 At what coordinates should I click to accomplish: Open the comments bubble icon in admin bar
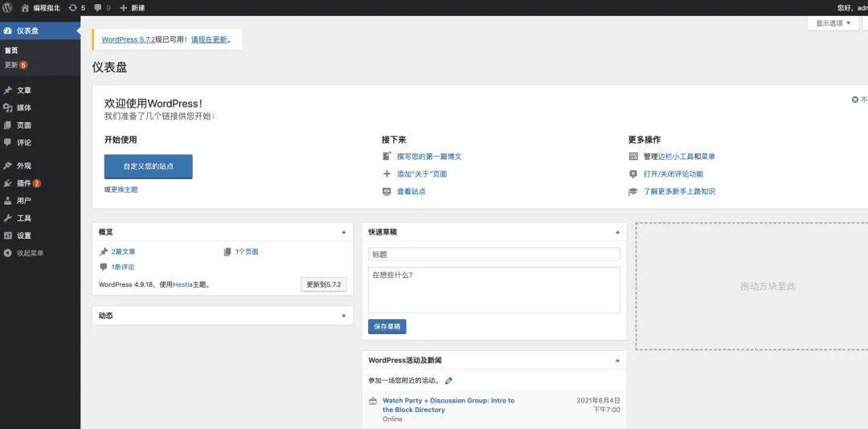pyautogui.click(x=98, y=8)
